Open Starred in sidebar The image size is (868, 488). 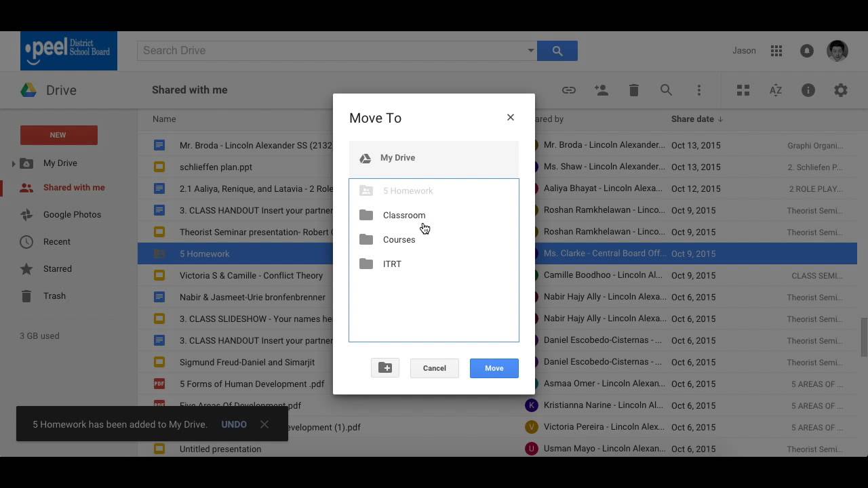coord(58,269)
